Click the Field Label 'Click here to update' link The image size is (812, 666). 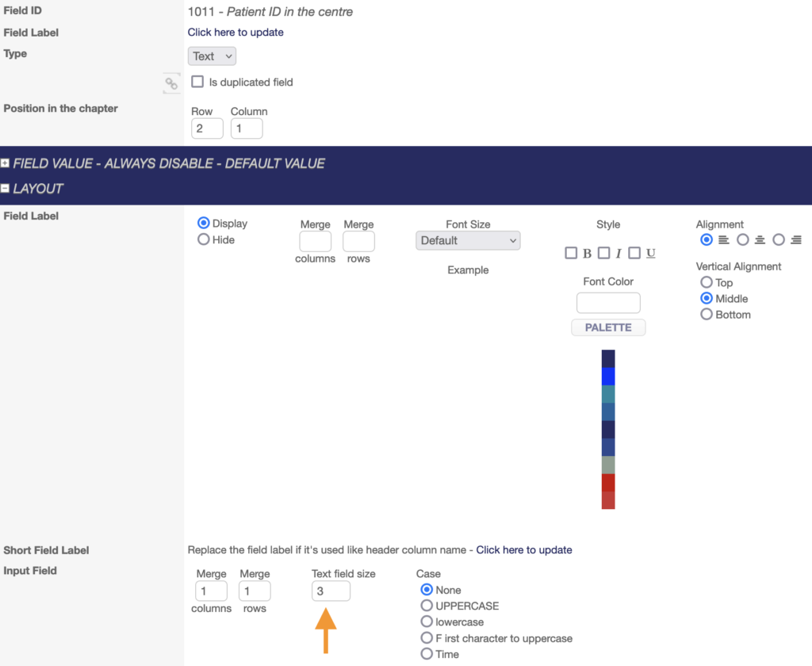(x=236, y=33)
